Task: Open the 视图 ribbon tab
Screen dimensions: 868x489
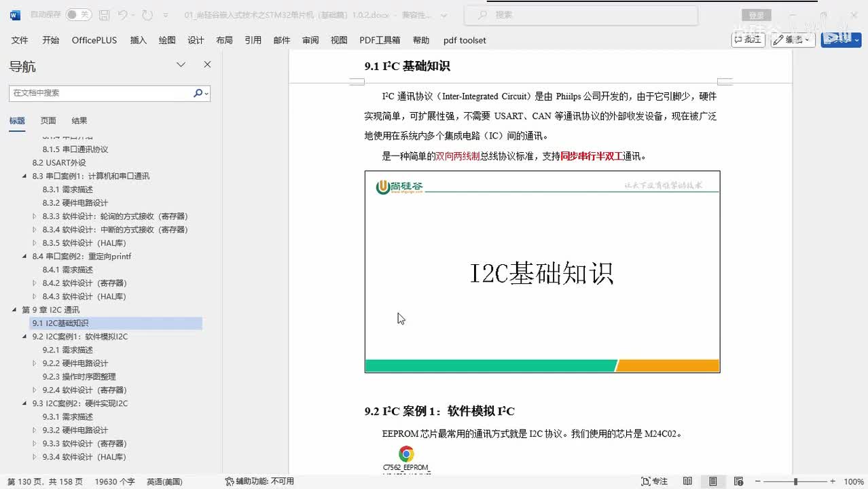Action: (339, 40)
